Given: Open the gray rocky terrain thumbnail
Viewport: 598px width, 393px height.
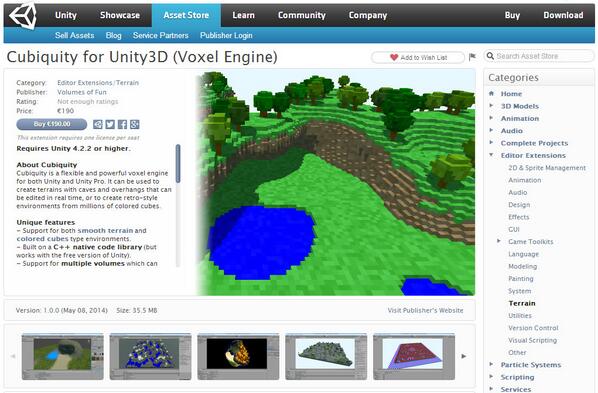Looking at the screenshot, I should (326, 356).
